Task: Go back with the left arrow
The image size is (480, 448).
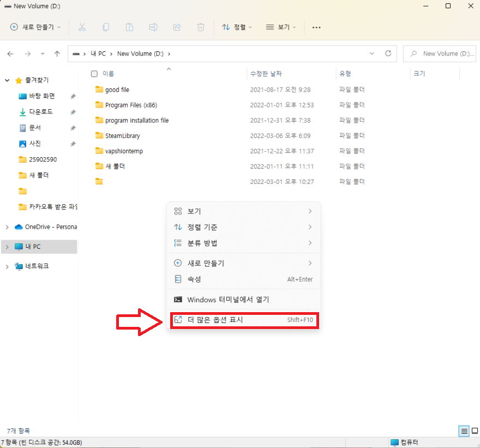Action: pos(10,54)
